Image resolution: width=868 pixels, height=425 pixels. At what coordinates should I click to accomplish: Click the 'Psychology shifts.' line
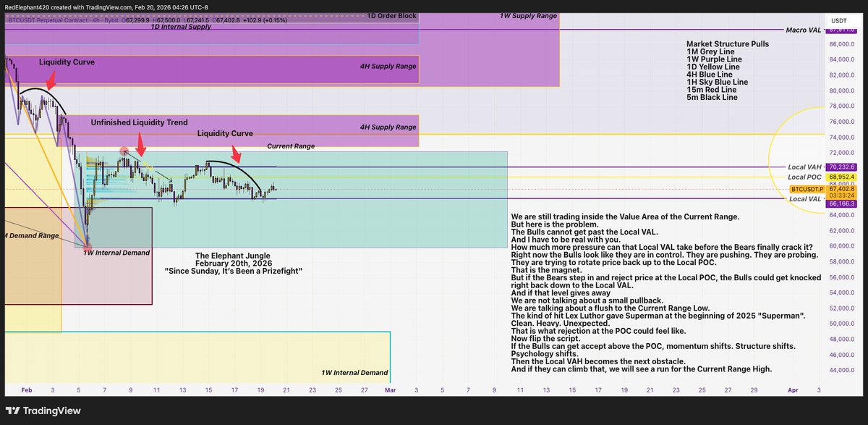pos(545,354)
